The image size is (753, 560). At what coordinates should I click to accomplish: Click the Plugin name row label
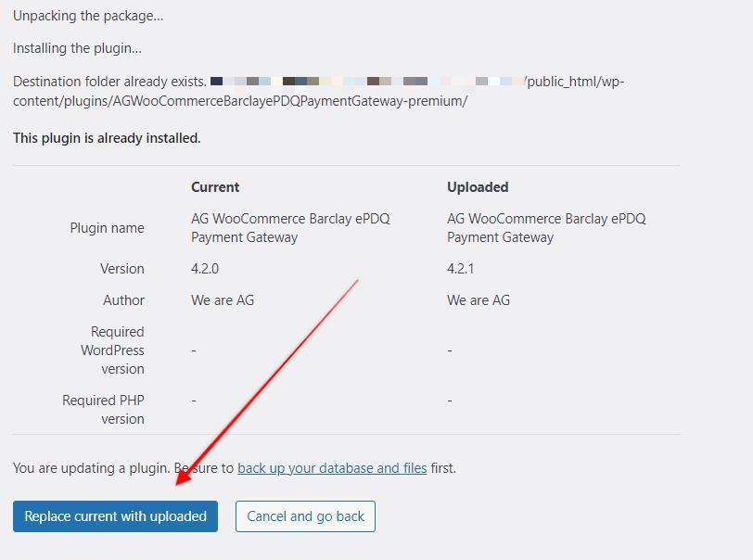(107, 228)
